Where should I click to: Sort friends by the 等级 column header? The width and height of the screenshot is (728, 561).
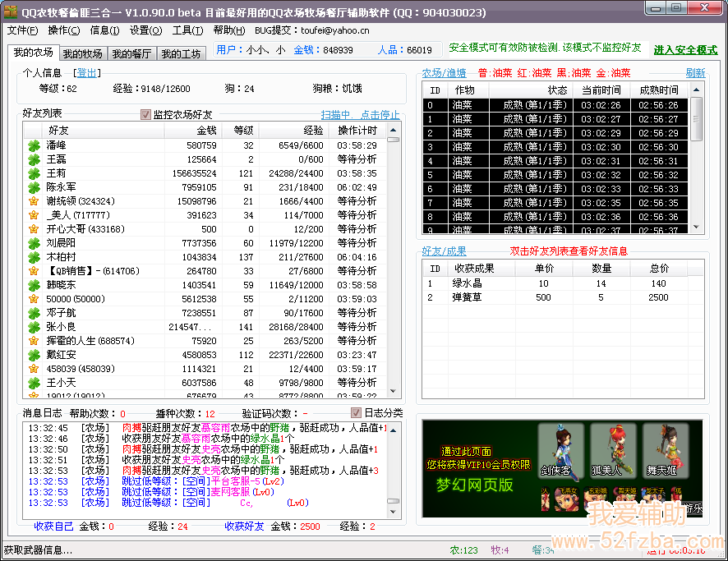click(x=241, y=131)
